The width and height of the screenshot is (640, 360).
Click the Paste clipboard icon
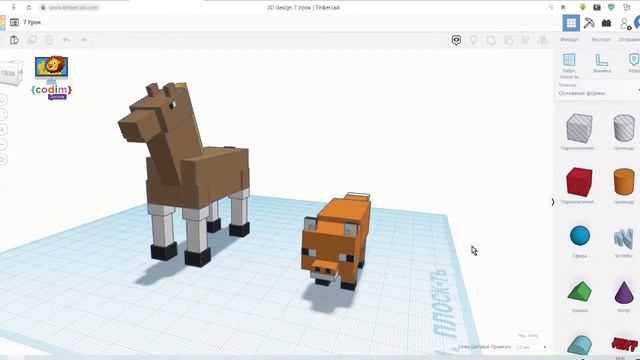[14, 40]
